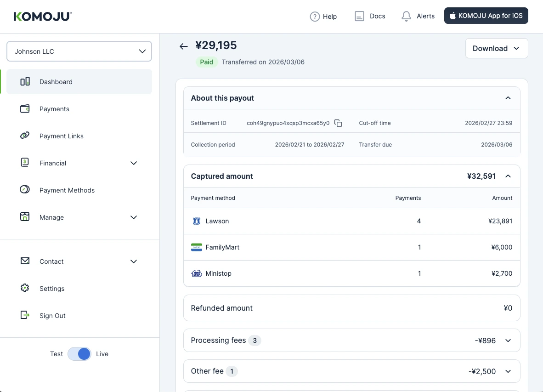Open the Download dropdown

click(x=497, y=48)
